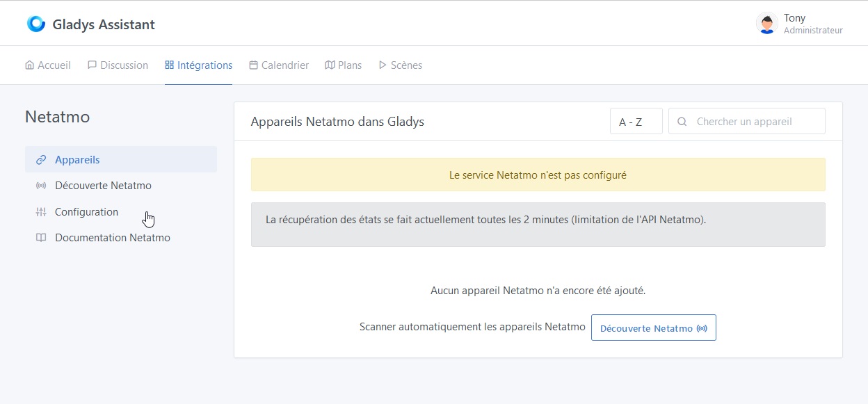The image size is (868, 404).
Task: Open the Documentation Netatmo link
Action: (112, 237)
